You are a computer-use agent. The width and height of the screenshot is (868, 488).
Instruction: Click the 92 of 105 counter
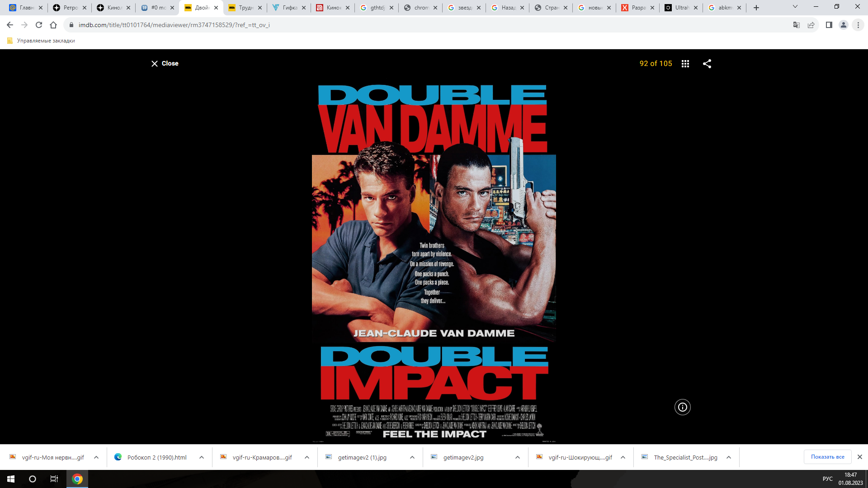pos(656,64)
